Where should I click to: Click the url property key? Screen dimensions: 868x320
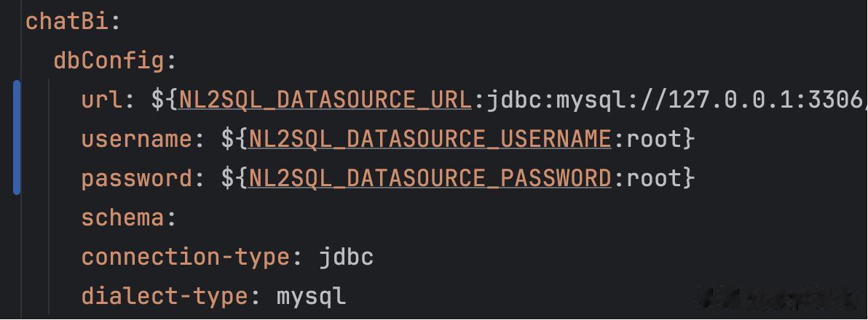tap(102, 100)
